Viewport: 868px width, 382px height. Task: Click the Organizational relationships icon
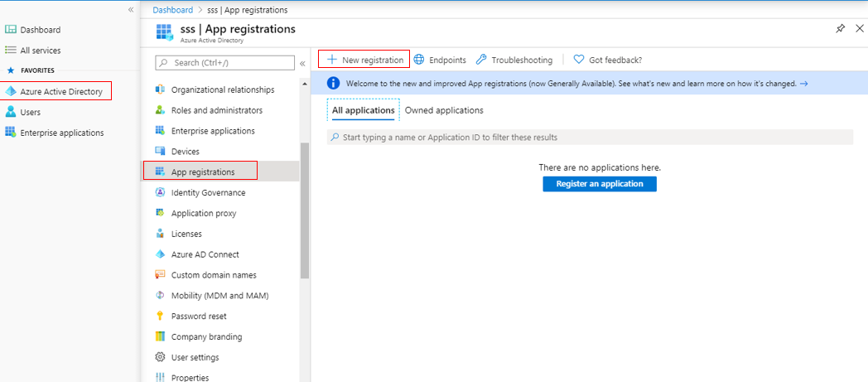point(161,89)
